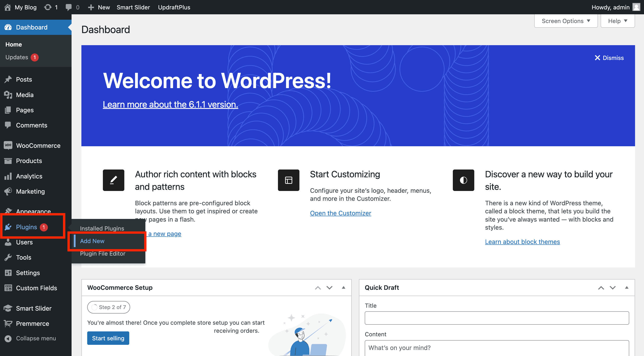Expand the Help dropdown
This screenshot has width=644, height=356.
click(x=617, y=21)
